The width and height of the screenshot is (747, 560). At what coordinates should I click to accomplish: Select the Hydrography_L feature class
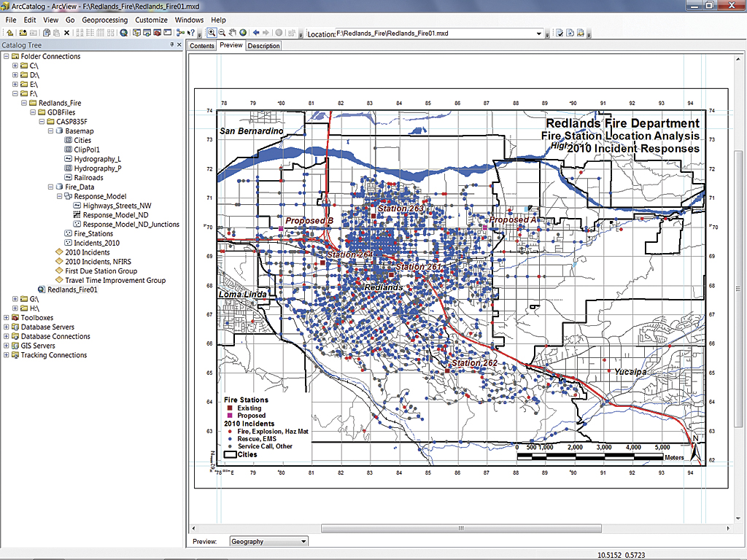pyautogui.click(x=97, y=159)
